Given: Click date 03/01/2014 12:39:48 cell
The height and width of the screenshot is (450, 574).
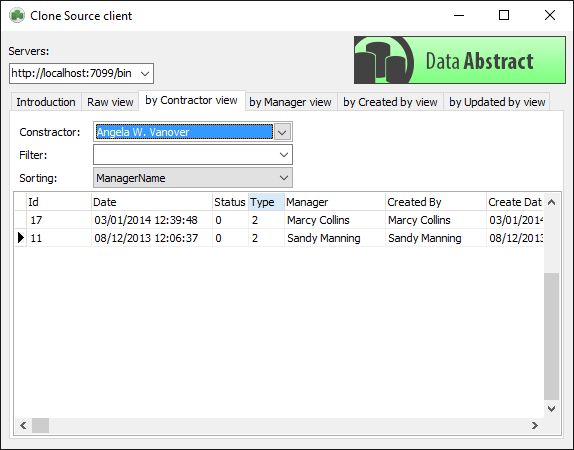Looking at the screenshot, I should coord(152,220).
